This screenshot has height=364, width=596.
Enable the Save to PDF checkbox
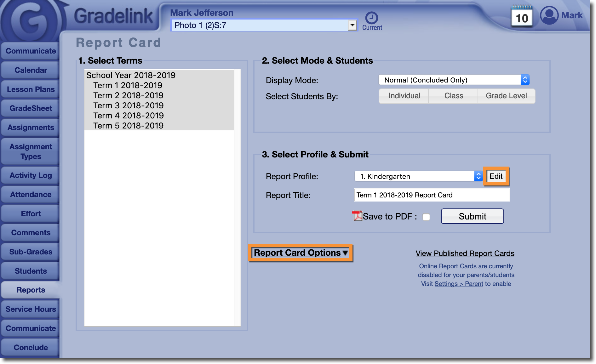tap(426, 217)
